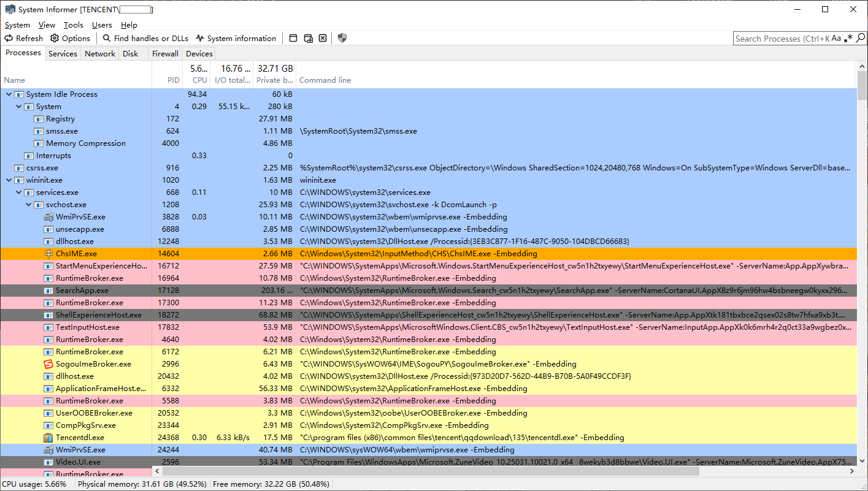The image size is (868, 491).
Task: Open the System menu
Action: click(17, 25)
